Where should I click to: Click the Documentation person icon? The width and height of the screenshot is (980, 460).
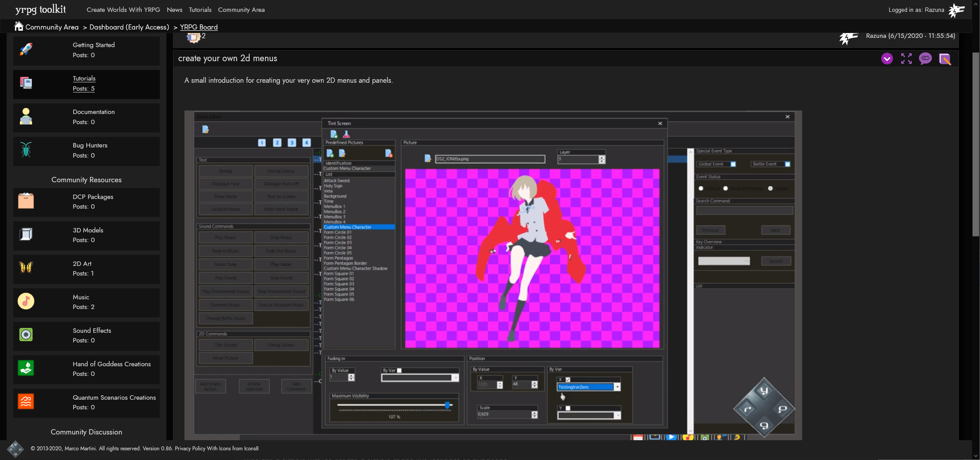point(26,116)
